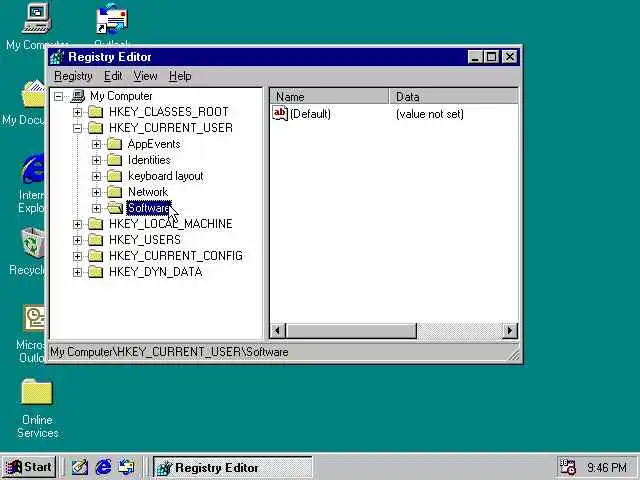The image size is (640, 480).
Task: Click the Registry Editor taskbar button
Action: click(x=233, y=467)
